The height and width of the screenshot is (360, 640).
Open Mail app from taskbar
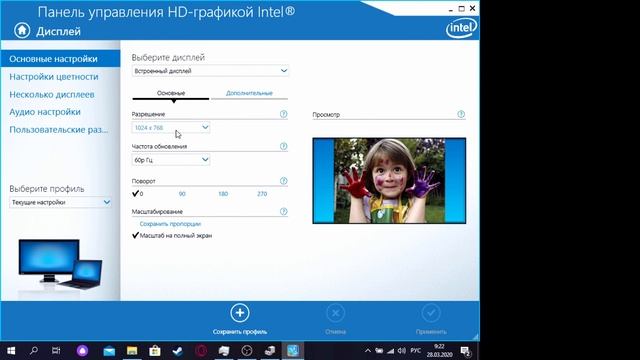pyautogui.click(x=109, y=351)
